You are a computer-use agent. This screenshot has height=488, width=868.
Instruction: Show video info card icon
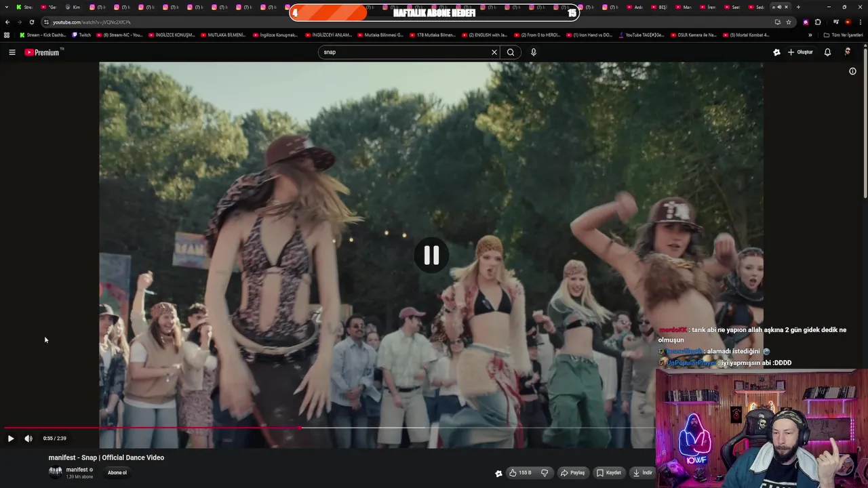(x=852, y=71)
